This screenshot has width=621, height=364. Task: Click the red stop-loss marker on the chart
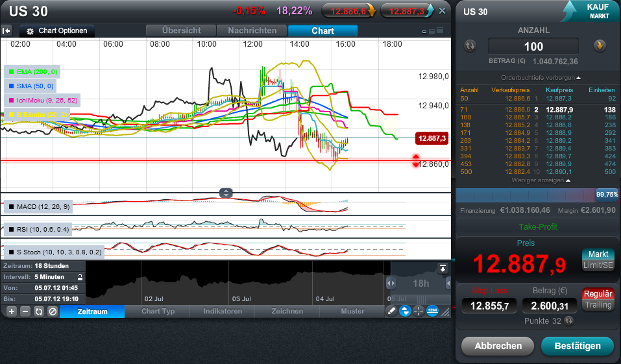point(416,161)
